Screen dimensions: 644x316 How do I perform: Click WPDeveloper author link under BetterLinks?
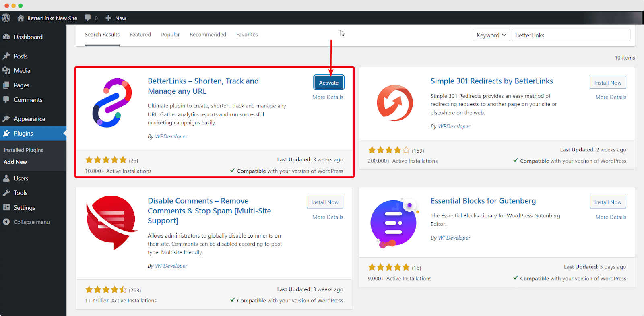click(171, 136)
